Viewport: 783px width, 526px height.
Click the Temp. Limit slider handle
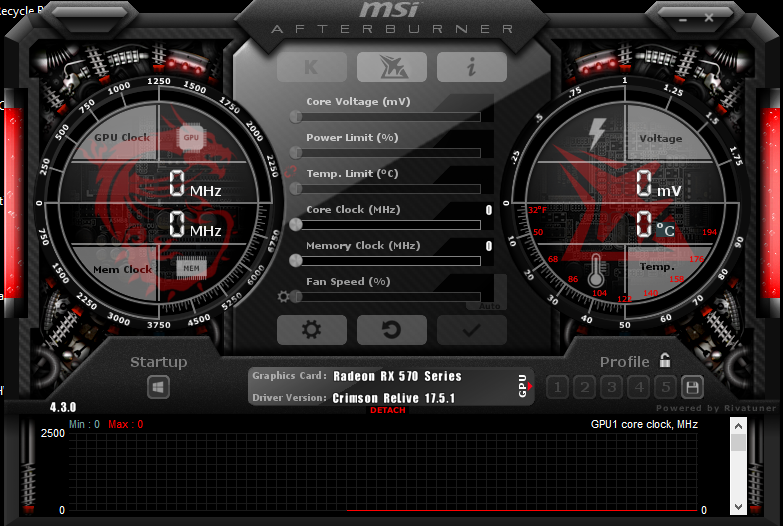tap(296, 189)
